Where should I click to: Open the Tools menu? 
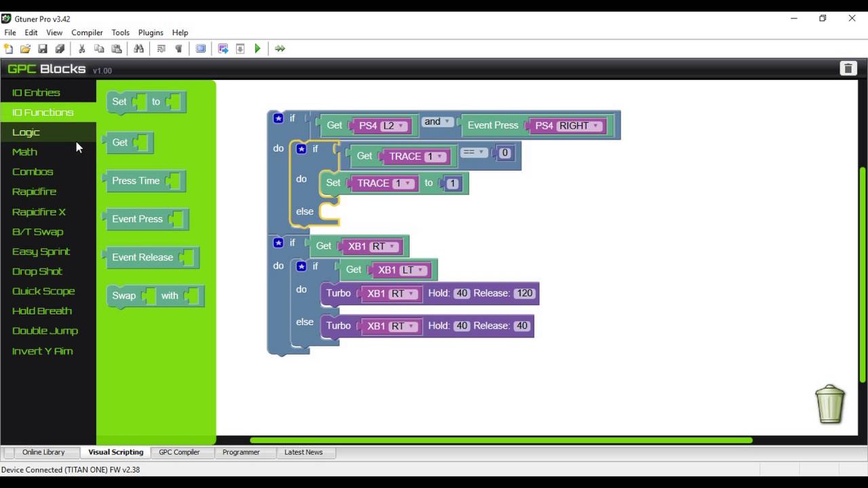(121, 33)
